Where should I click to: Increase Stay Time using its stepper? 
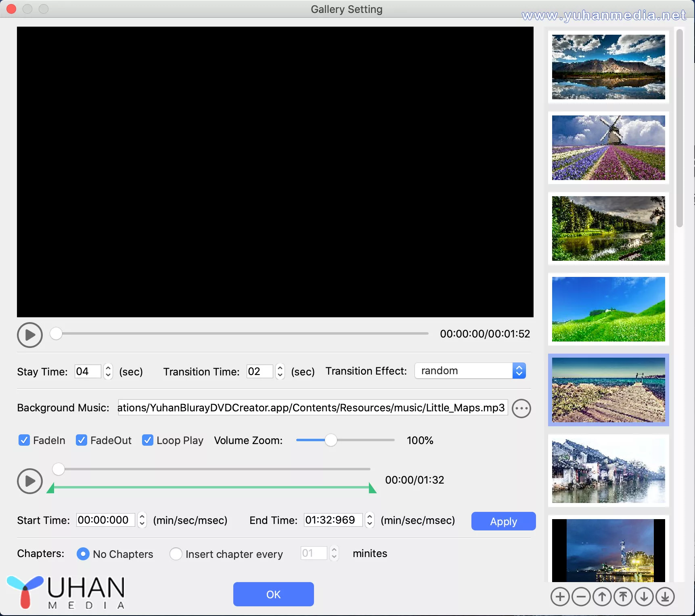(108, 368)
